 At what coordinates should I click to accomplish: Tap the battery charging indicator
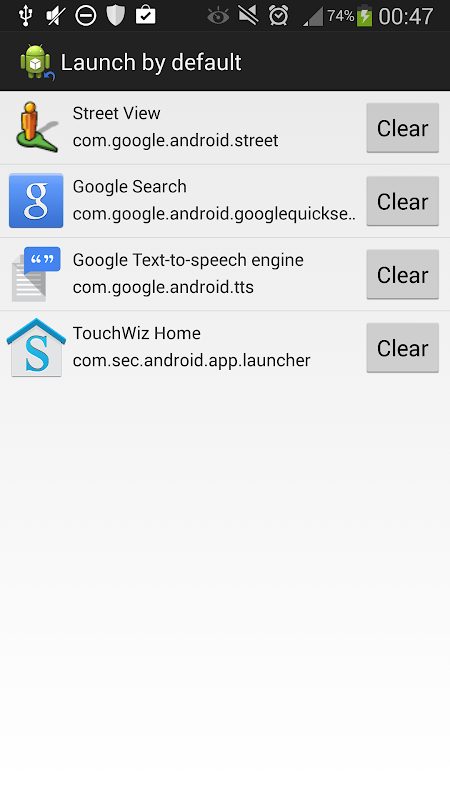(x=364, y=15)
